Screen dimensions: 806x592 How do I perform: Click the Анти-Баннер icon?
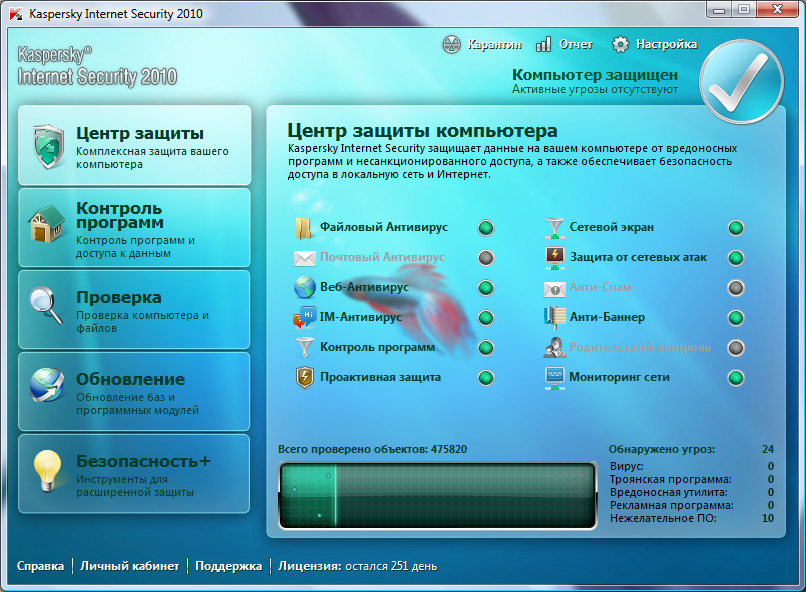click(x=555, y=318)
